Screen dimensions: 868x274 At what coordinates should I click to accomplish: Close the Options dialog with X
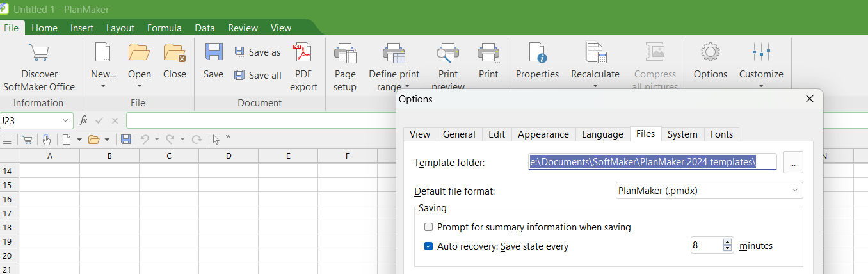(x=809, y=99)
